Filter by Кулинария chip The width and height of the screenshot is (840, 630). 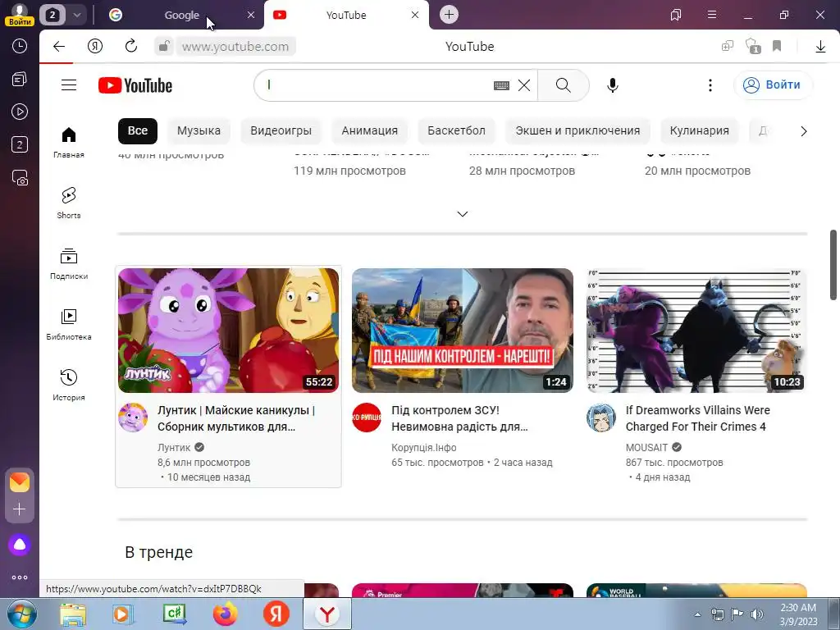[699, 130]
